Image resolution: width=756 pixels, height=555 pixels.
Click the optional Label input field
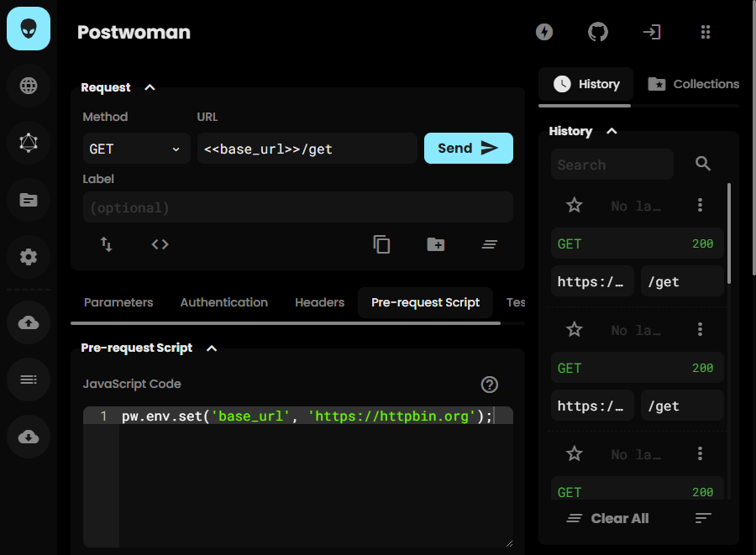[298, 207]
